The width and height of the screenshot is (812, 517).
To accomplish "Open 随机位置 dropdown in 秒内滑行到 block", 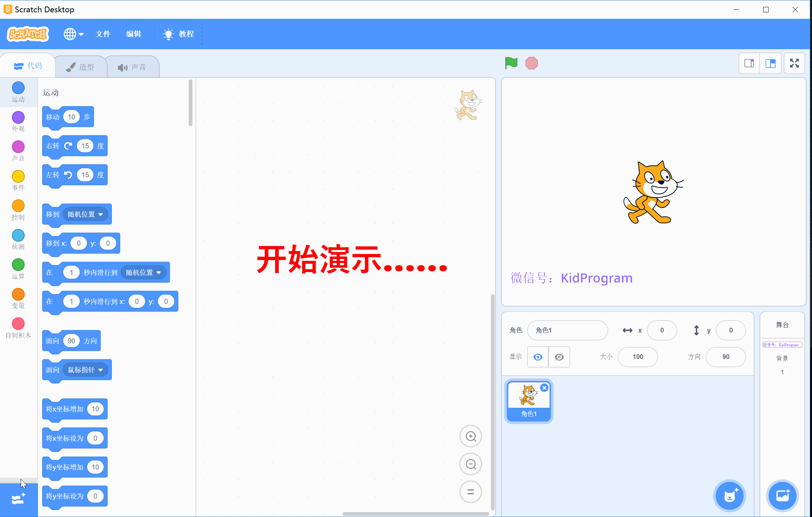I will pyautogui.click(x=143, y=272).
